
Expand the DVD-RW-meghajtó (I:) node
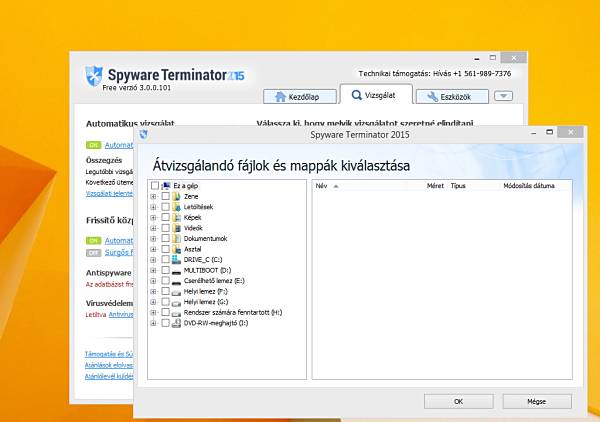pyautogui.click(x=153, y=323)
